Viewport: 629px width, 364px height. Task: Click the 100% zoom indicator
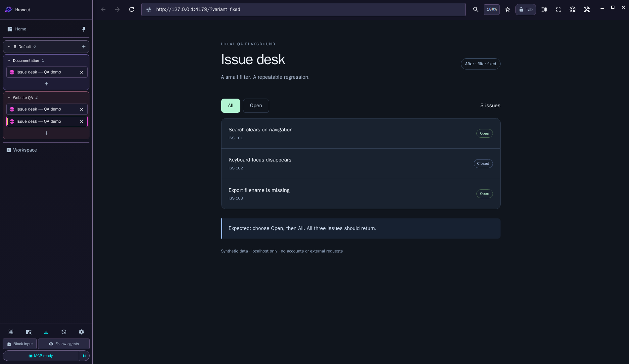pos(492,10)
